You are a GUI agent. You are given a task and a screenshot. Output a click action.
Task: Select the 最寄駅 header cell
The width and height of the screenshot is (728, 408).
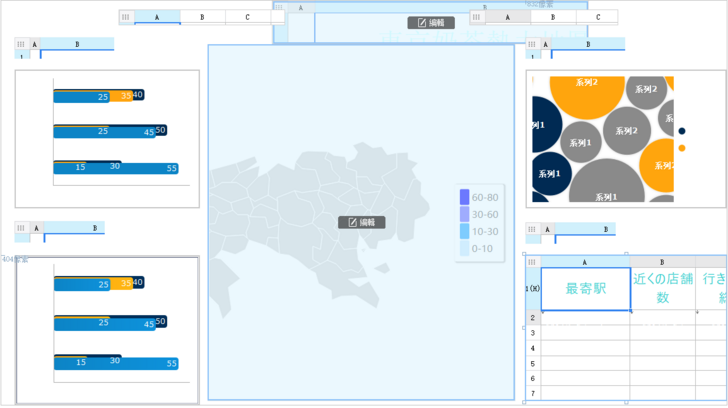(x=585, y=289)
